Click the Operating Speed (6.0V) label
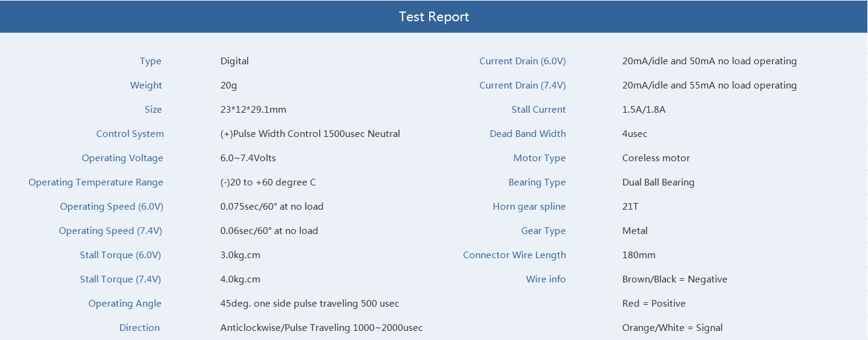This screenshot has width=868, height=340. click(111, 207)
